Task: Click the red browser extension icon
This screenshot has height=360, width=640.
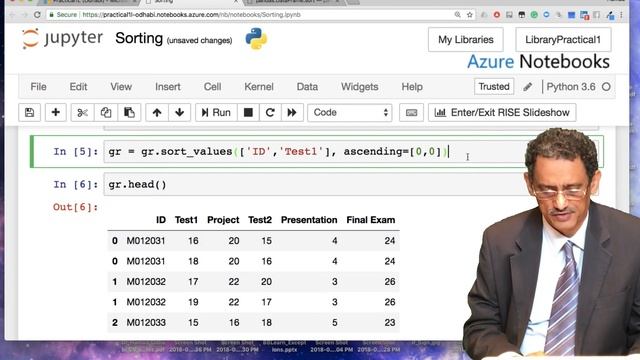Action: coord(497,15)
